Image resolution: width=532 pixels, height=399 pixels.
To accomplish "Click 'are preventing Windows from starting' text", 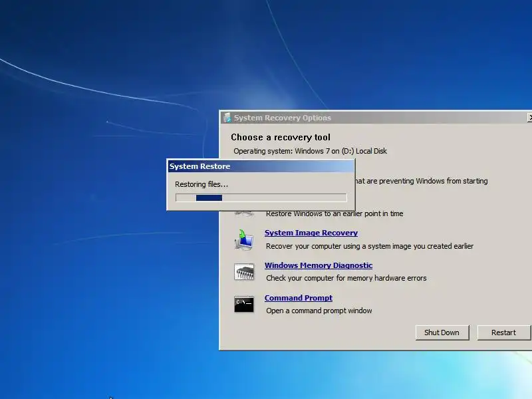I will (x=427, y=181).
